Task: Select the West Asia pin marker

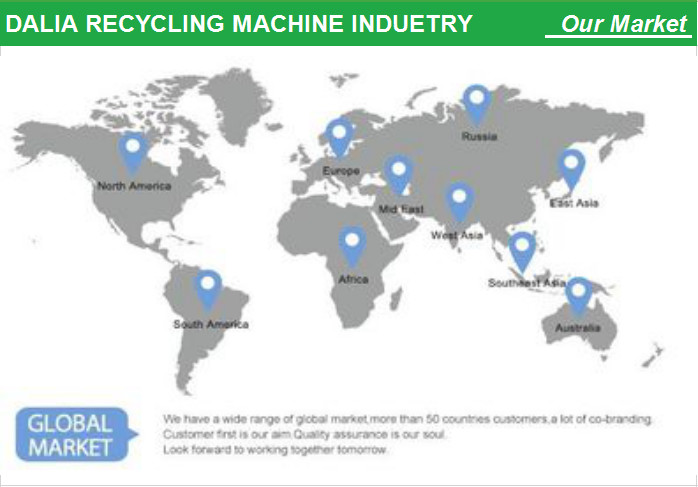Action: (459, 201)
